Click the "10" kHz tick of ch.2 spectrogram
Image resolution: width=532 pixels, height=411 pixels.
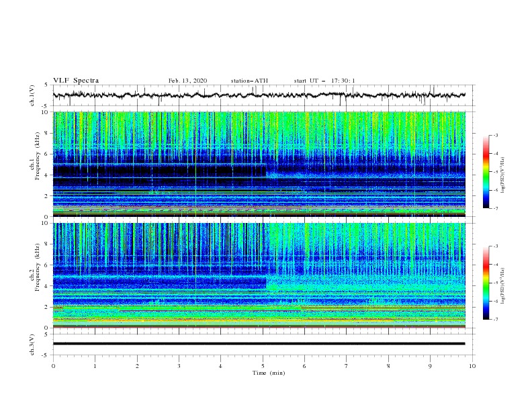(x=45, y=223)
